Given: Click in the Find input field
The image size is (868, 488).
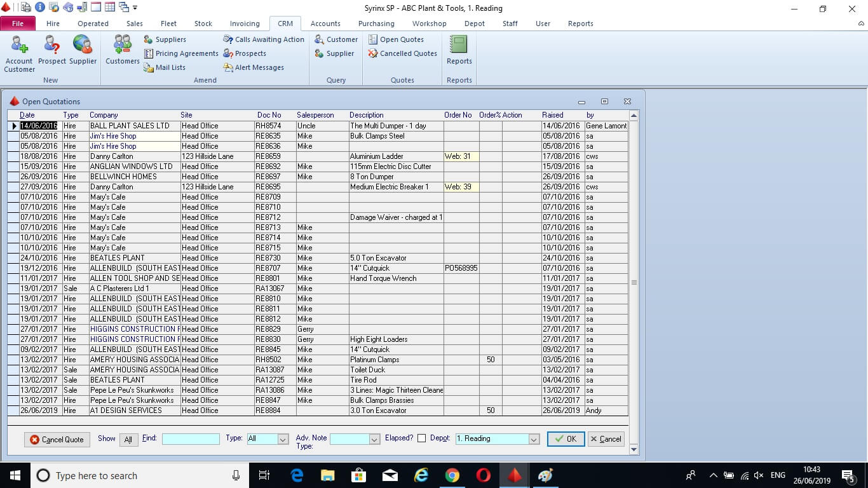Looking at the screenshot, I should (x=191, y=439).
